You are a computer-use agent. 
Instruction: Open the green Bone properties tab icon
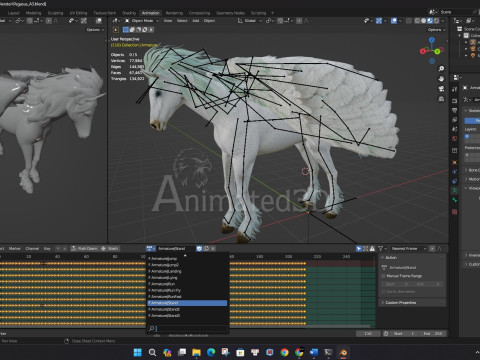[455, 200]
